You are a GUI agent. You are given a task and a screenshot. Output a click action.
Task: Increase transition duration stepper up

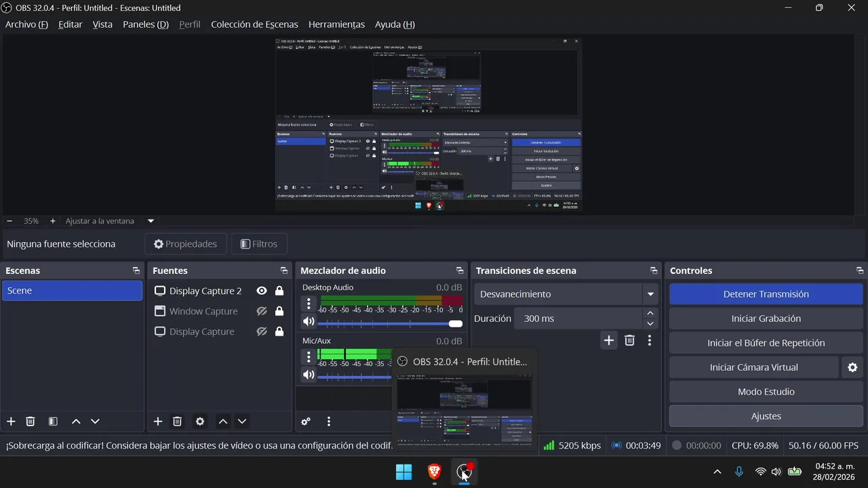tap(650, 313)
